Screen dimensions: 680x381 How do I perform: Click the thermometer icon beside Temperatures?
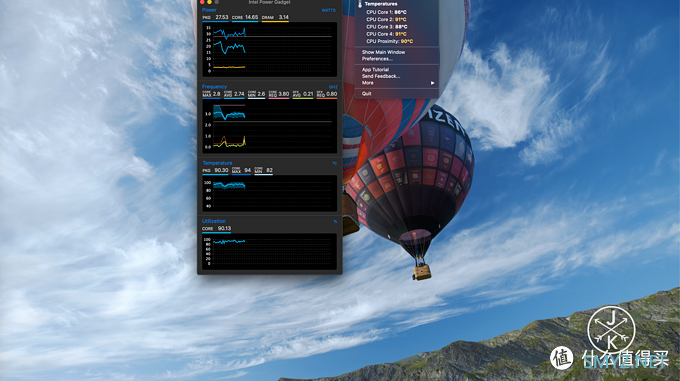coord(360,4)
